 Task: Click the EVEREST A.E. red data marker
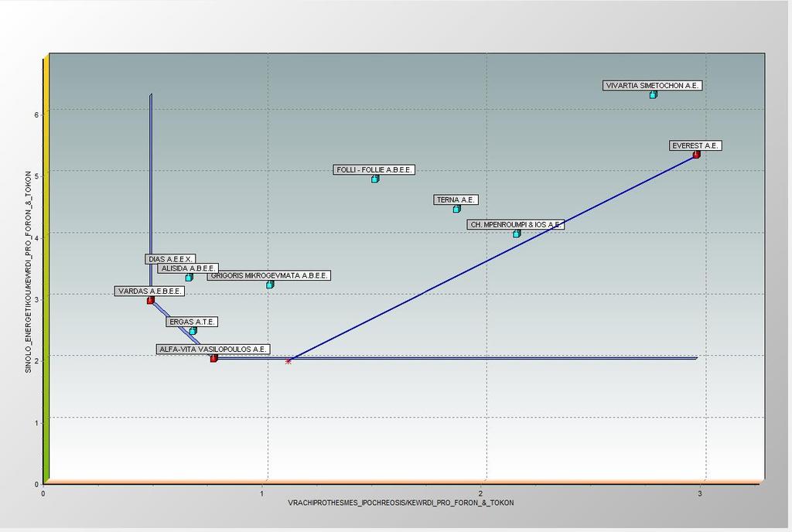697,154
